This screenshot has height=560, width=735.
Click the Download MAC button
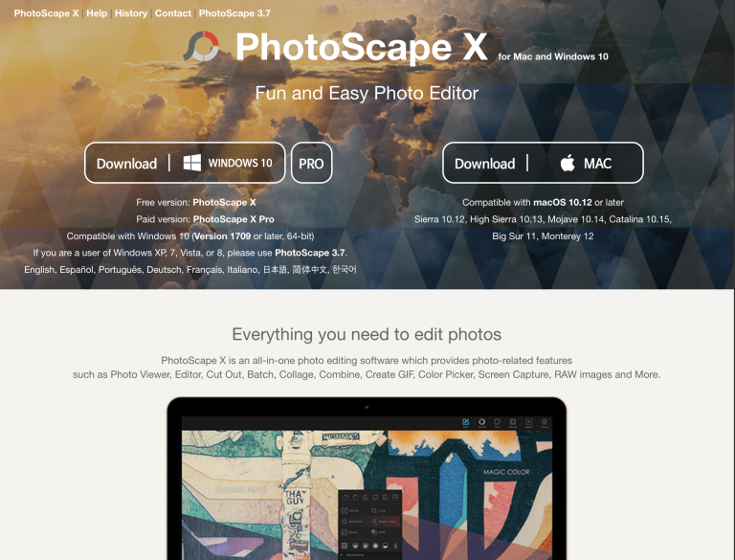(x=543, y=163)
